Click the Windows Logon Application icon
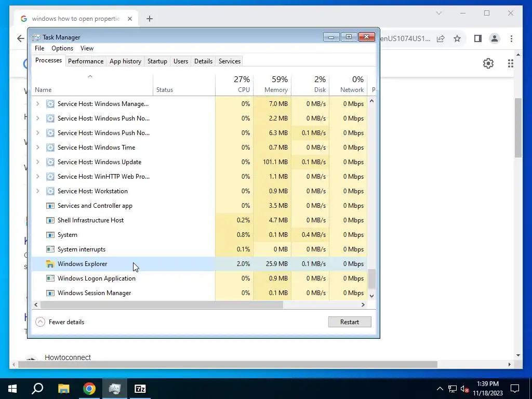This screenshot has height=399, width=532. (50, 278)
